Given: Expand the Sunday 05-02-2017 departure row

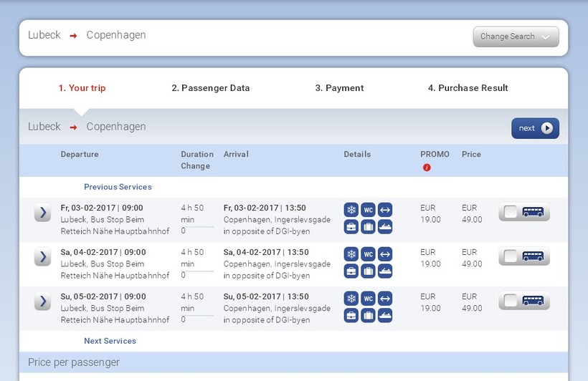Looking at the screenshot, I should point(42,302).
